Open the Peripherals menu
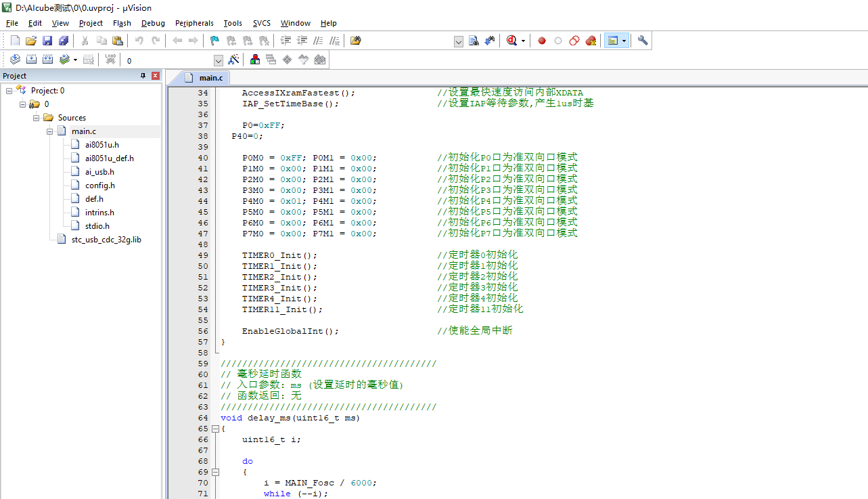Image resolution: width=868 pixels, height=499 pixels. 194,23
